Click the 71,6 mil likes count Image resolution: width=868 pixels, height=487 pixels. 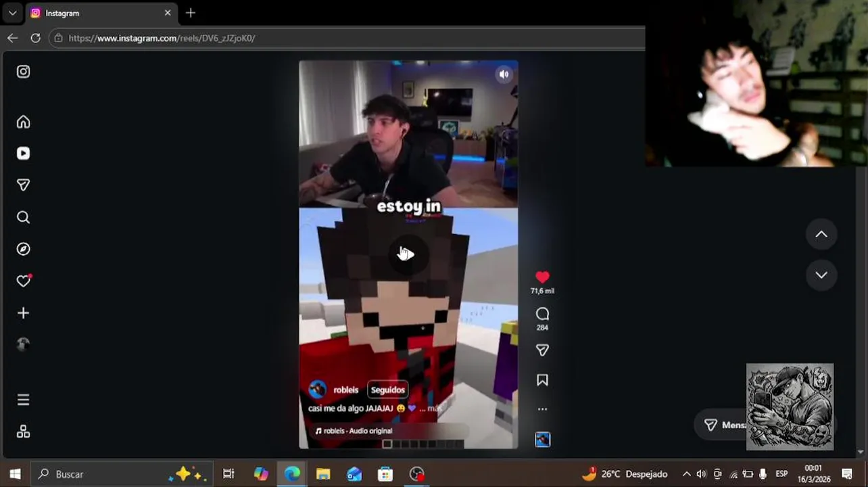pyautogui.click(x=542, y=291)
